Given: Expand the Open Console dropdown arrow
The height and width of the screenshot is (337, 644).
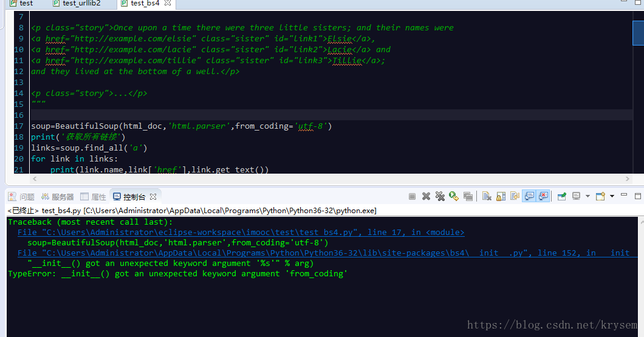Looking at the screenshot, I should pyautogui.click(x=612, y=196).
